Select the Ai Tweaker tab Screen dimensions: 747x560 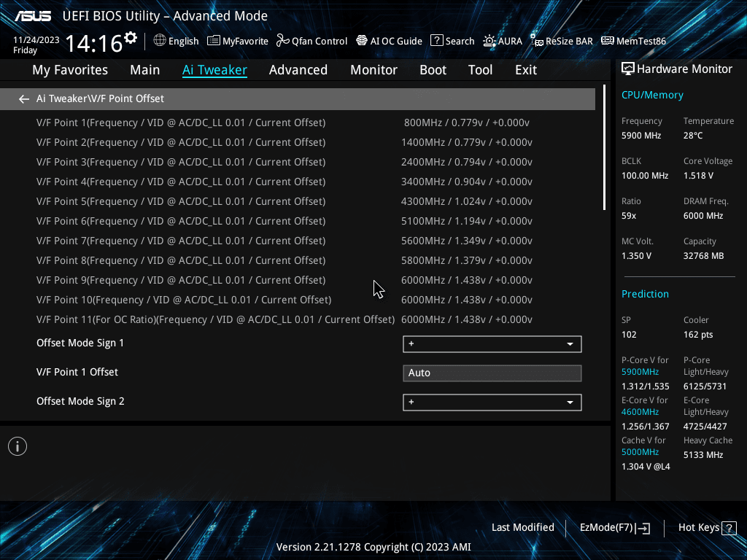click(x=215, y=70)
